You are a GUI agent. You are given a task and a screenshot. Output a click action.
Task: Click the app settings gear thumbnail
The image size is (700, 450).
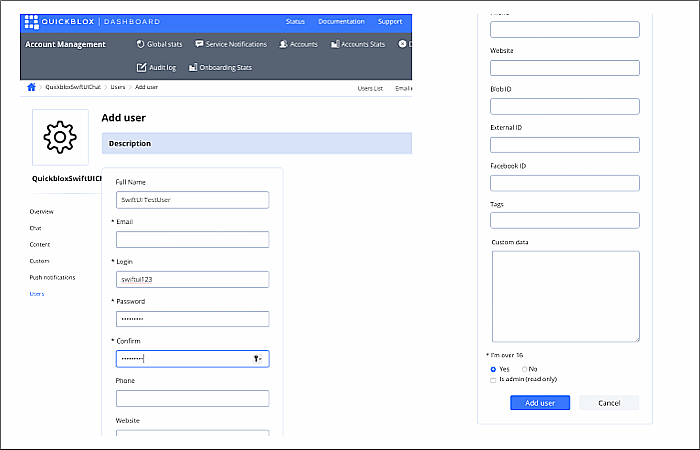(60, 137)
